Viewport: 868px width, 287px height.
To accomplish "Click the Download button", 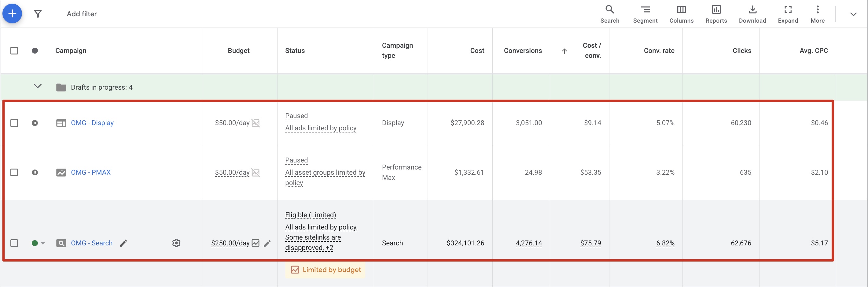I will [752, 14].
